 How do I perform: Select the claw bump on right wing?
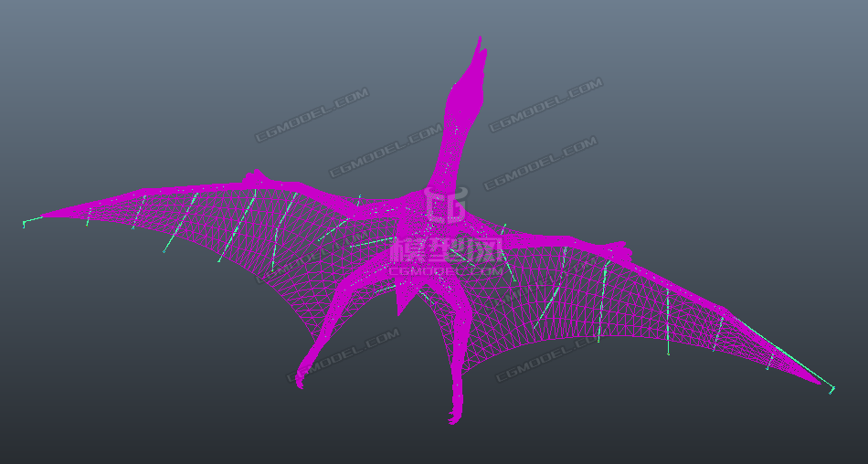tap(622, 247)
